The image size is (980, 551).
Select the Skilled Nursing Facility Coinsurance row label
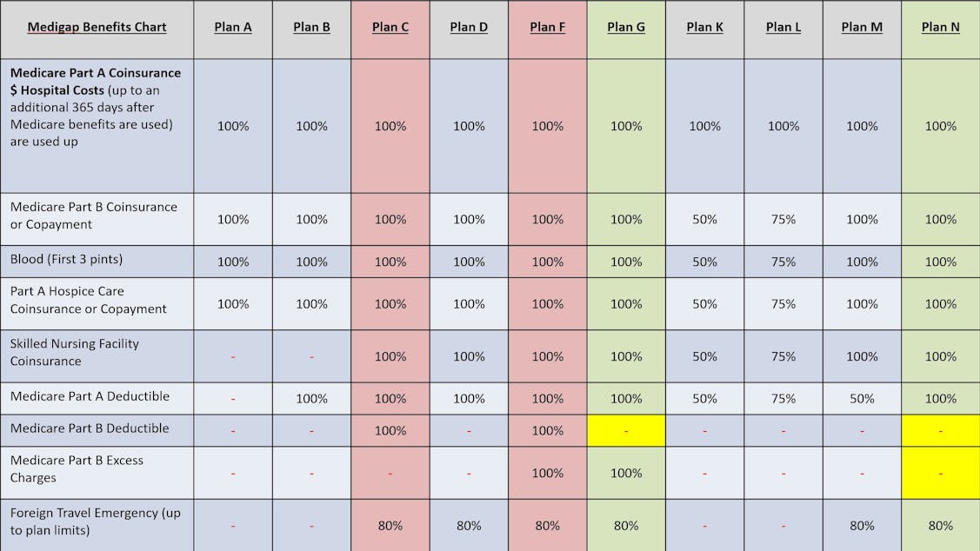(x=75, y=352)
